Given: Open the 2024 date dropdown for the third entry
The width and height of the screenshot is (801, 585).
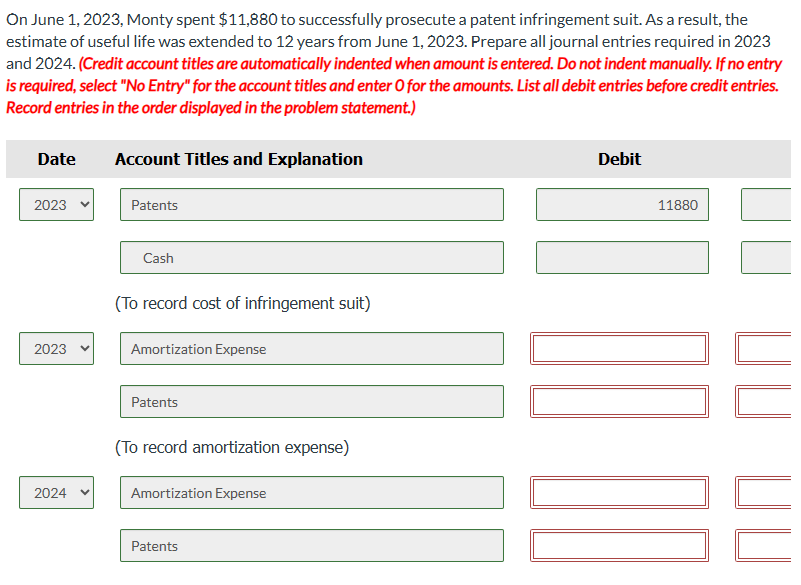Looking at the screenshot, I should (56, 492).
